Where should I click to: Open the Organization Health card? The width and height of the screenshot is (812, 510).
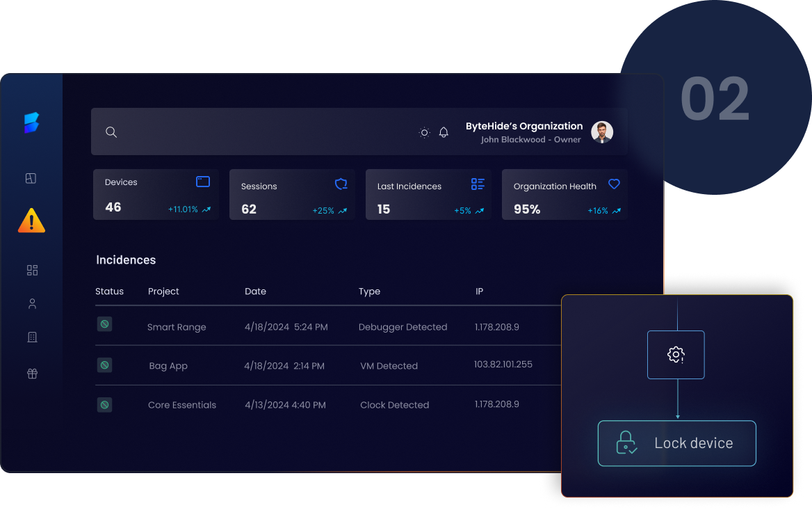coord(565,195)
